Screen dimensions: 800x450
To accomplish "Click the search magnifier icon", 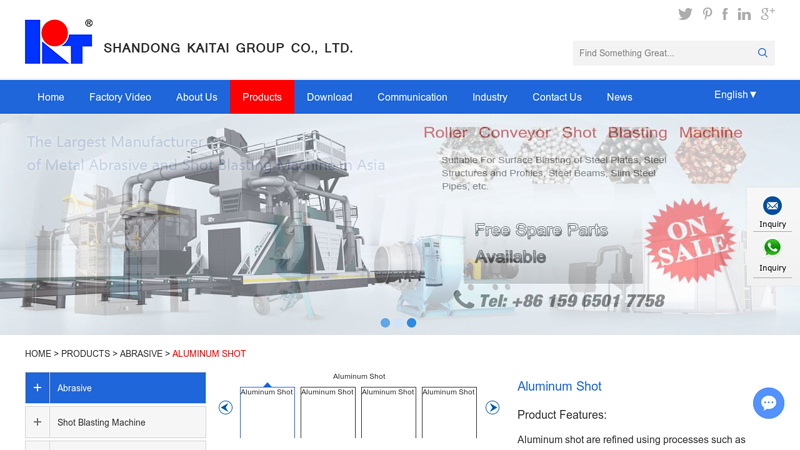I will pos(762,53).
